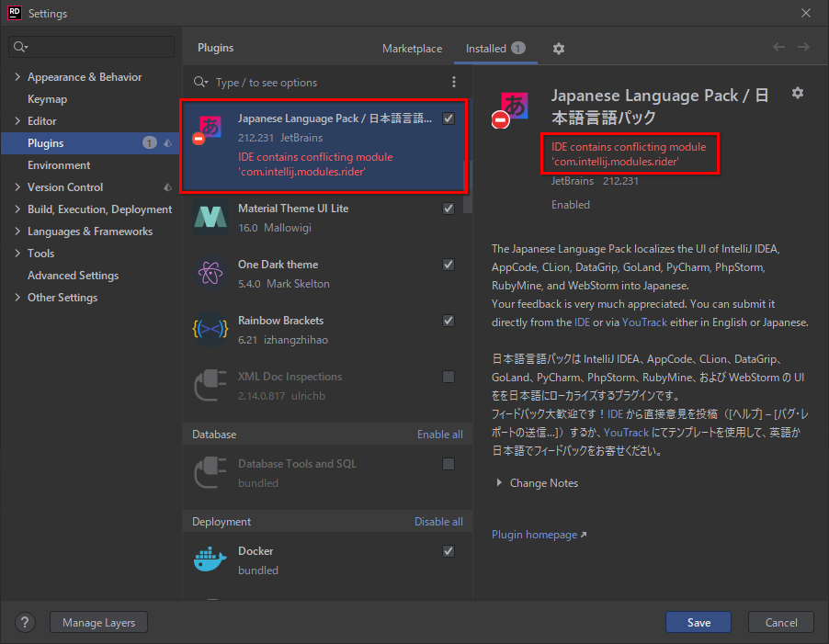Toggle the Rainbow Brackets checkbox
The width and height of the screenshot is (829, 644).
tap(449, 321)
